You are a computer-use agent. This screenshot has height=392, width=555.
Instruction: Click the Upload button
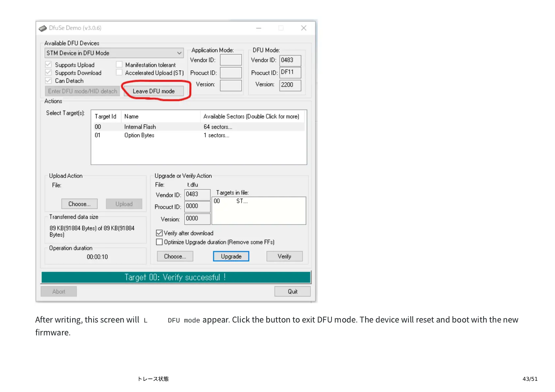[x=124, y=204]
